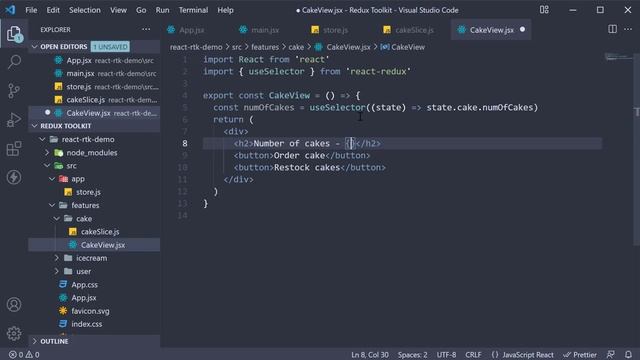This screenshot has width=640, height=360.
Task: Change language mode JavaScript React
Action: (x=522, y=355)
